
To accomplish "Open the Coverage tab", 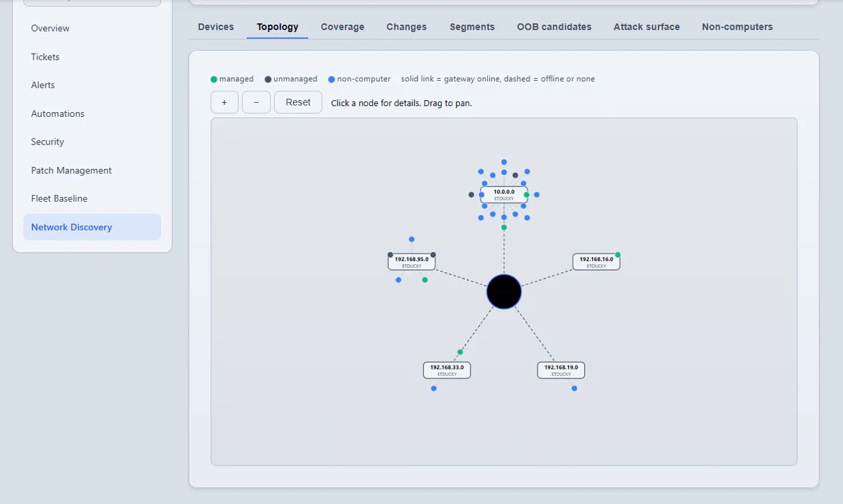I will coord(343,27).
